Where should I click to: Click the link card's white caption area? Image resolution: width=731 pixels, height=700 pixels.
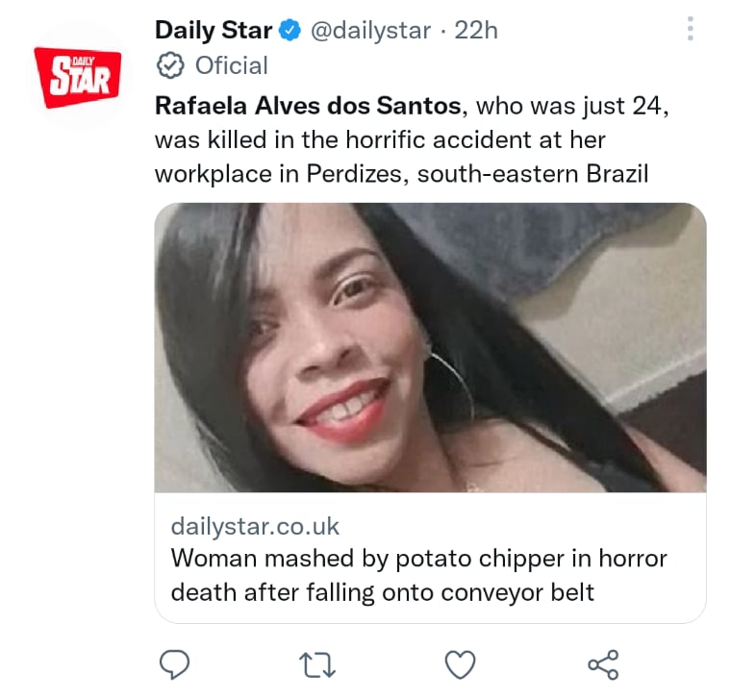(x=430, y=558)
